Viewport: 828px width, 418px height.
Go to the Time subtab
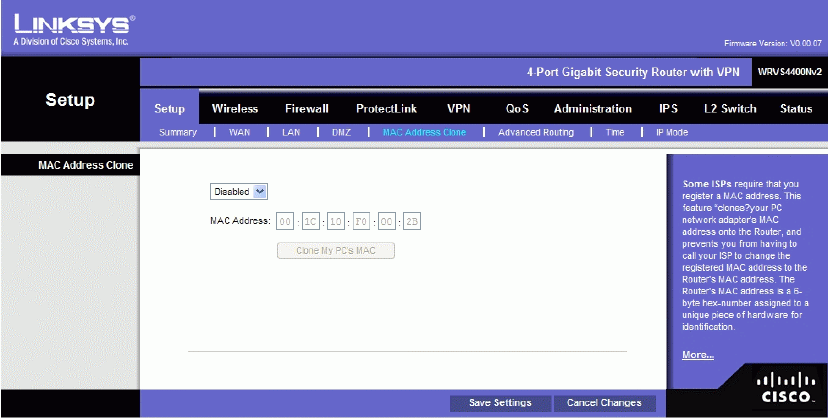pos(615,132)
